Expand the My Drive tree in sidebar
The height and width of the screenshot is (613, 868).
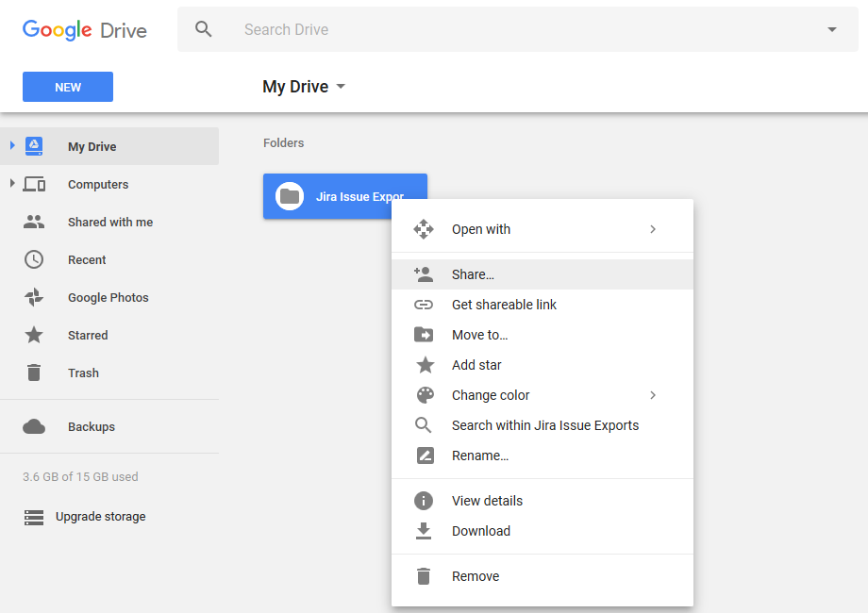click(12, 146)
